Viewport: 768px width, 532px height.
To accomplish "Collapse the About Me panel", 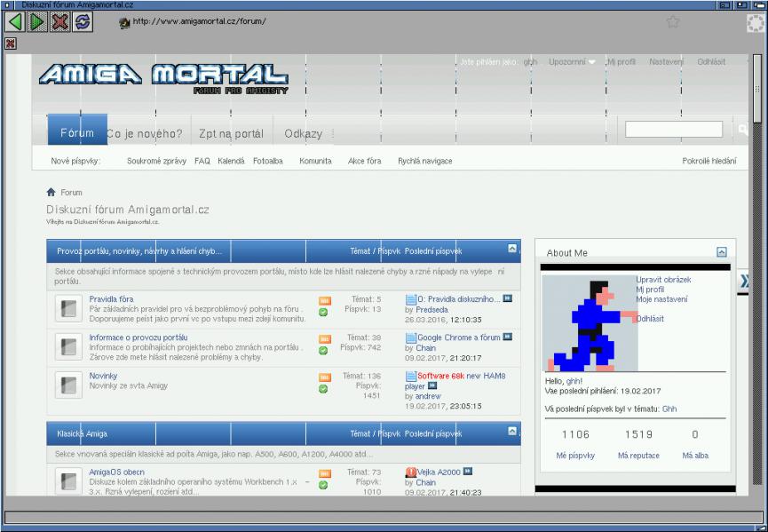I will point(722,252).
